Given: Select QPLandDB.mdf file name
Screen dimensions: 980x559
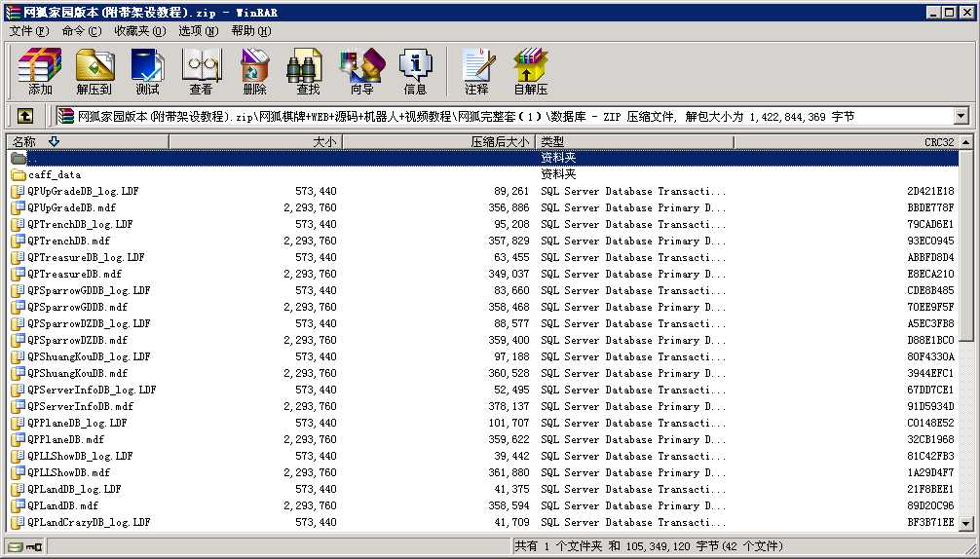Looking at the screenshot, I should (x=63, y=505).
